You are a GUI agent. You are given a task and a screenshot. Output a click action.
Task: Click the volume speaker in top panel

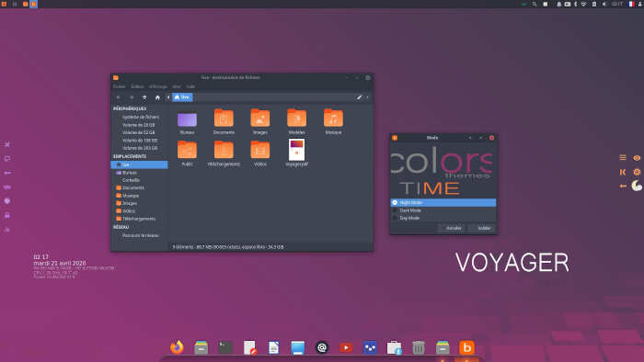click(604, 4)
